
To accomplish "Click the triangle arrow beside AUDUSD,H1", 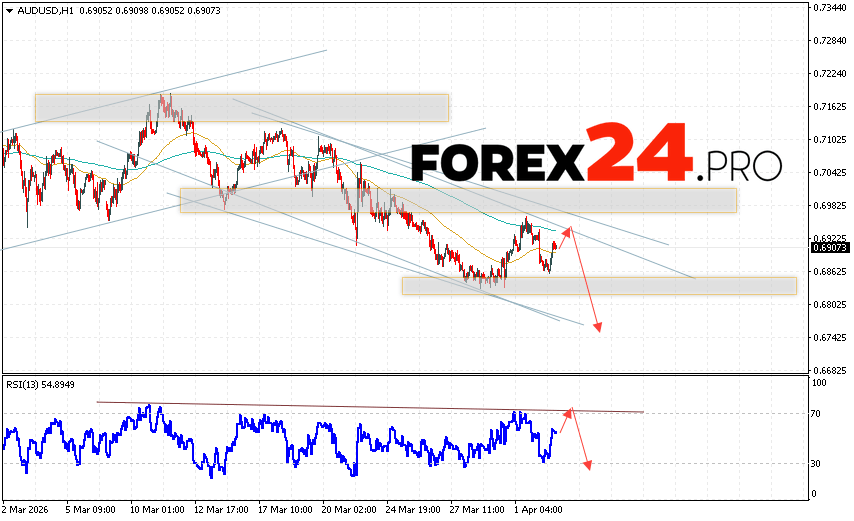I will tap(7, 9).
